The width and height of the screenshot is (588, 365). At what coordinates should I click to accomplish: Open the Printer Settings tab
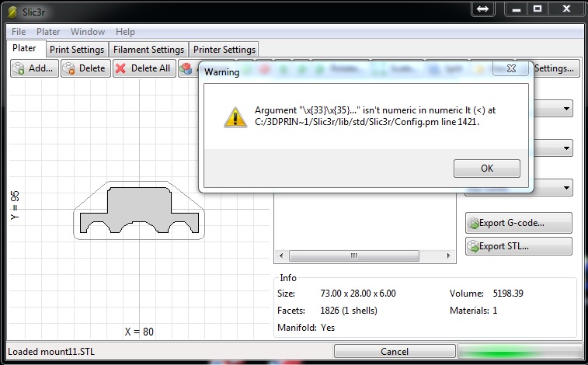coord(224,50)
